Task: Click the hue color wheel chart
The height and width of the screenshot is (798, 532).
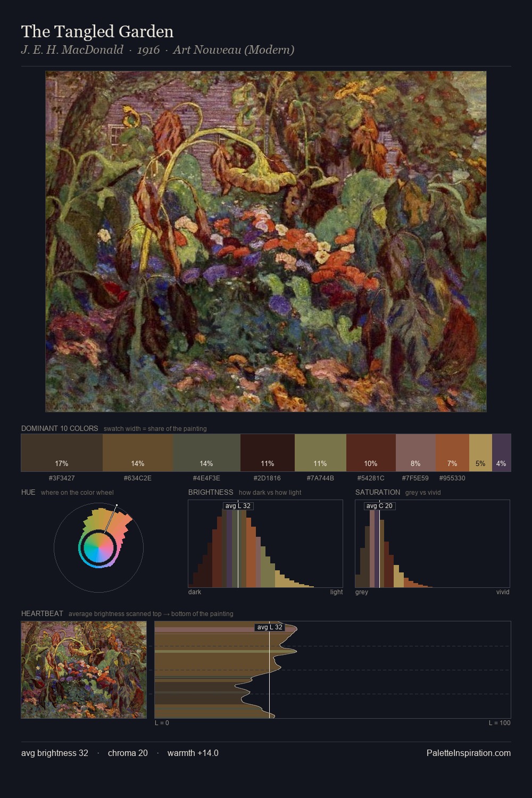Action: point(98,547)
